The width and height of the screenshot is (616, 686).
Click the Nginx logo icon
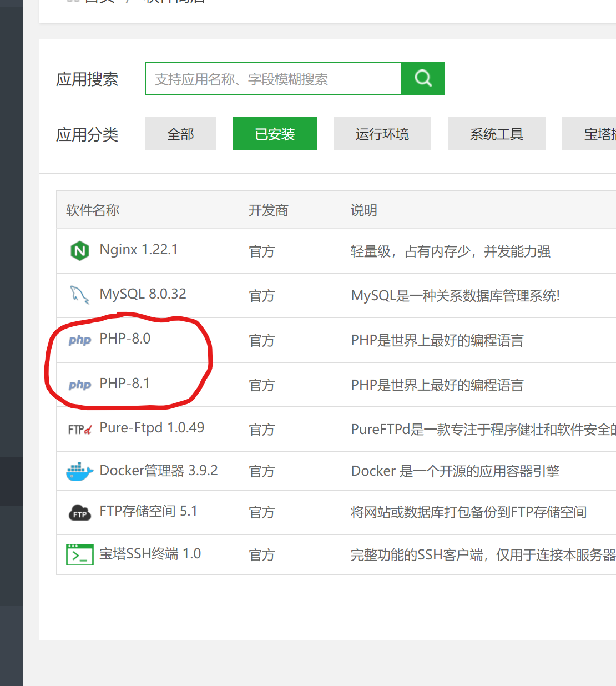(80, 251)
